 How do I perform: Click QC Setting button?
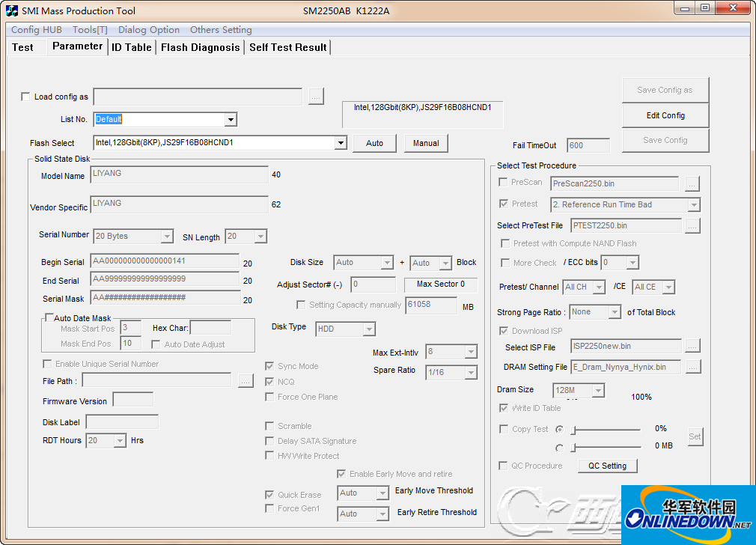[608, 466]
